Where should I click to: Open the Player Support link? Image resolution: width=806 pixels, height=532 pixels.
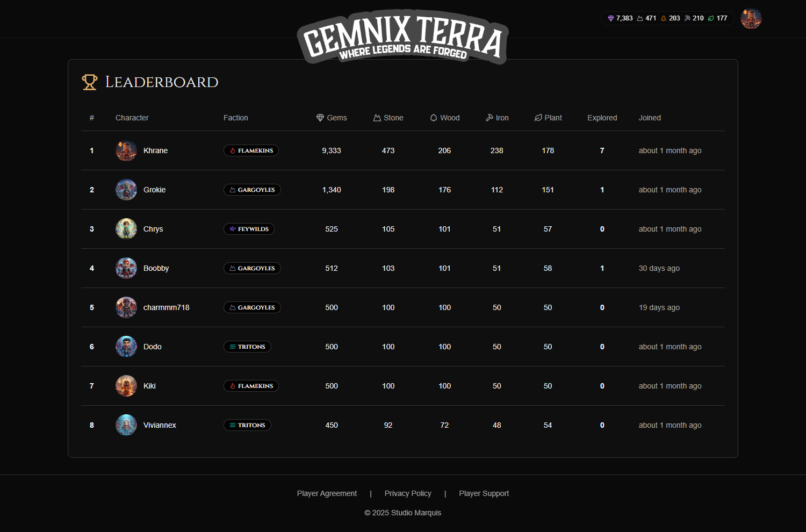point(484,493)
